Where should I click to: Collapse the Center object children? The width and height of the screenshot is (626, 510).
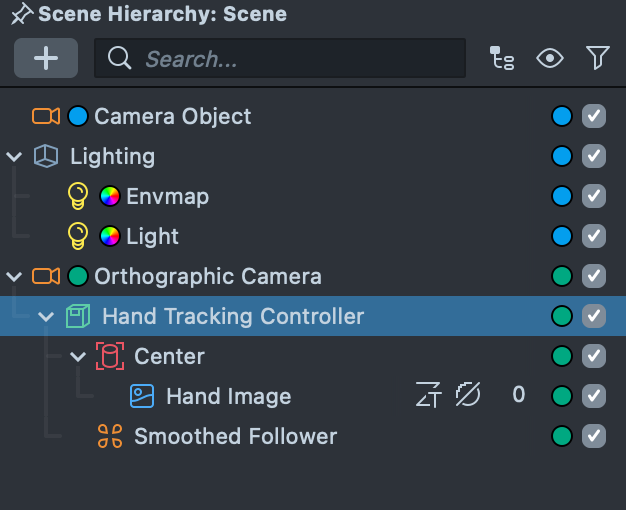[x=78, y=356]
